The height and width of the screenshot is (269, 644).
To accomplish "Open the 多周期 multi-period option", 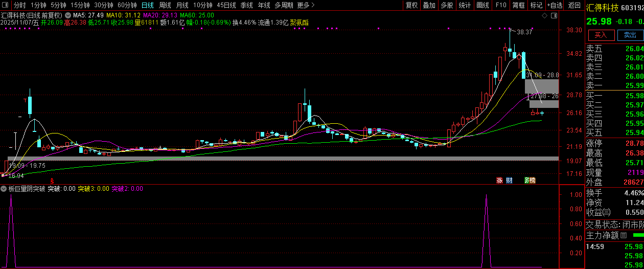I will (x=284, y=5).
